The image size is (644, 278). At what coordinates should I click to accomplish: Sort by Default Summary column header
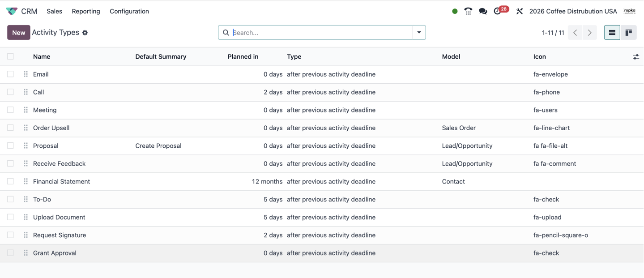(x=161, y=57)
